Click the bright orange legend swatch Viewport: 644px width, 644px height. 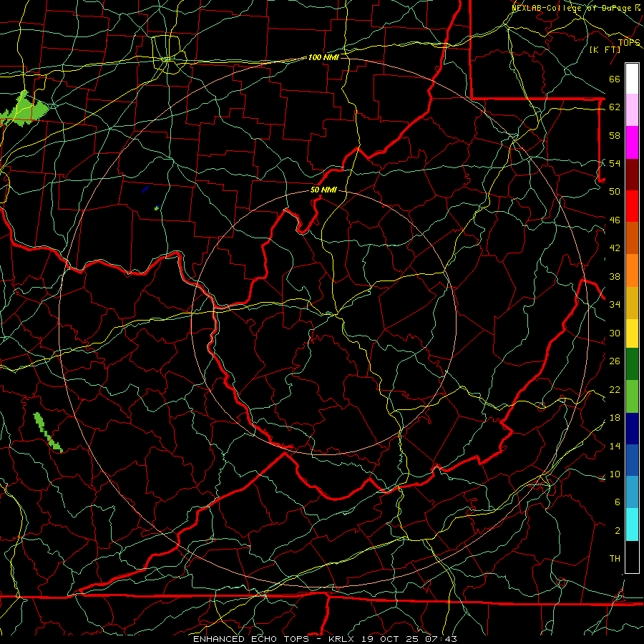pyautogui.click(x=632, y=270)
